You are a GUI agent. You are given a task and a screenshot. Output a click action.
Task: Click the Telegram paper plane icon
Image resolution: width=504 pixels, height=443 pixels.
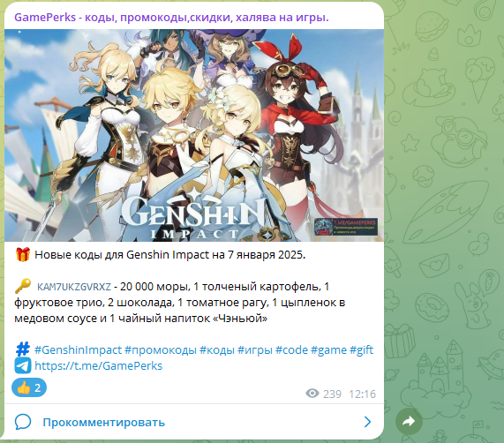(x=23, y=365)
